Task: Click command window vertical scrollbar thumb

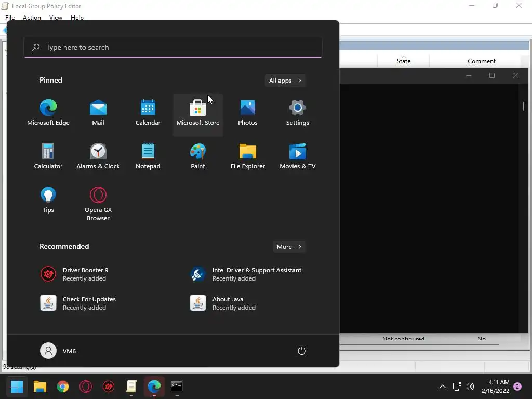Action: 524,106
